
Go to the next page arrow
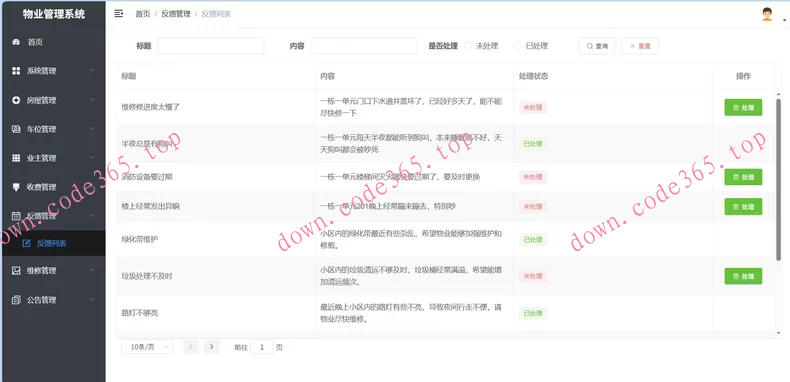[x=212, y=347]
